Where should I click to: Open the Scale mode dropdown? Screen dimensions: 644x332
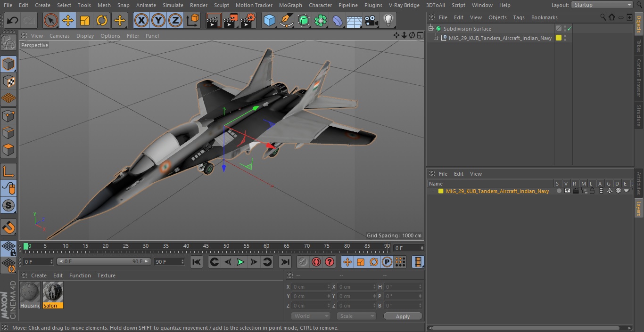(356, 316)
